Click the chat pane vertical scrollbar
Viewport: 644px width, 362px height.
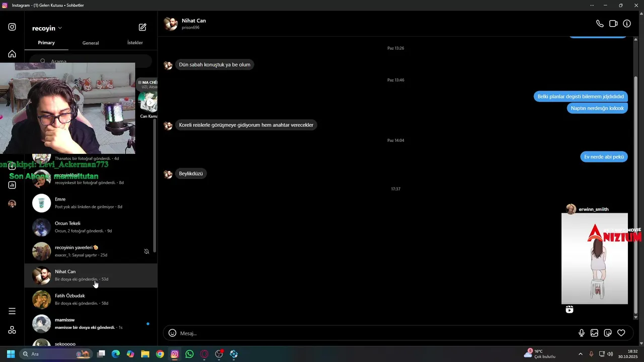pos(635,196)
